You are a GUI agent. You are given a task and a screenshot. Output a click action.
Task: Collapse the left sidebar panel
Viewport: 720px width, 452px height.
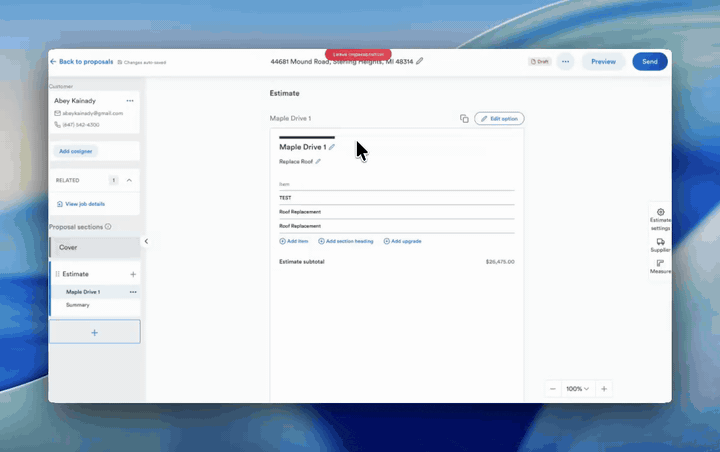146,241
